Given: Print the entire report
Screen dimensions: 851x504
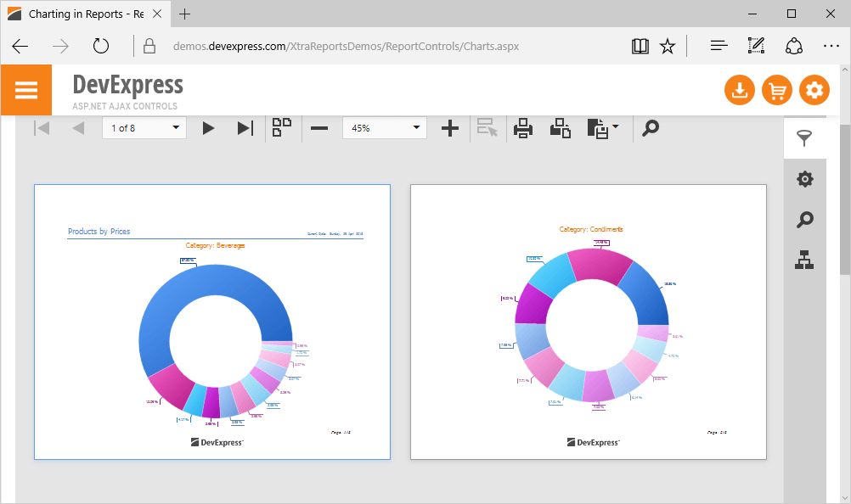Looking at the screenshot, I should [523, 128].
